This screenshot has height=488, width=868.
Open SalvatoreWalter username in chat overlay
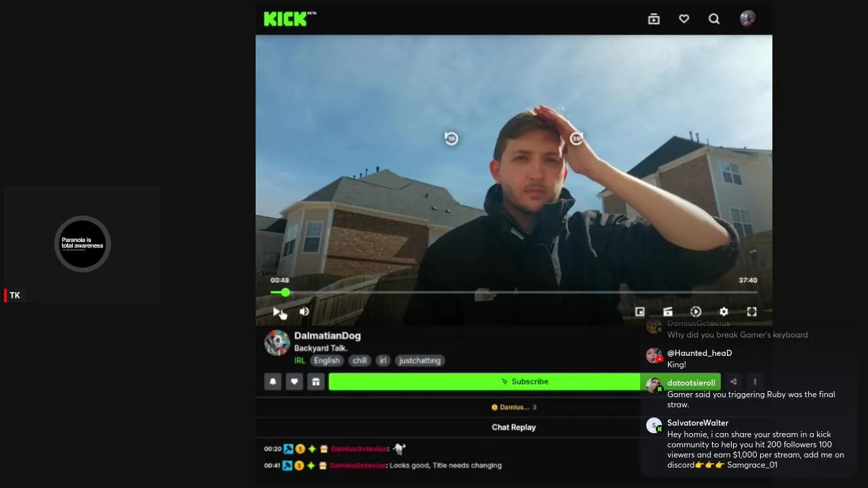tap(698, 423)
